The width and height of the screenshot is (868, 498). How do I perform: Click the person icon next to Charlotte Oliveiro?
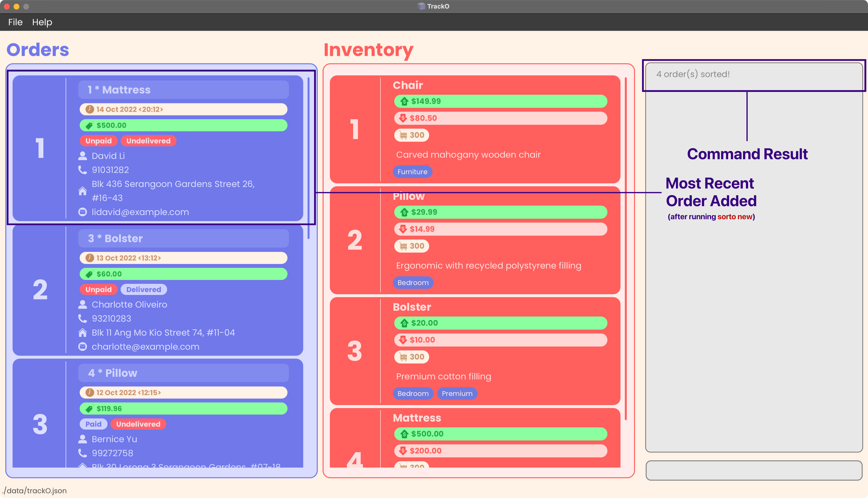tap(83, 304)
